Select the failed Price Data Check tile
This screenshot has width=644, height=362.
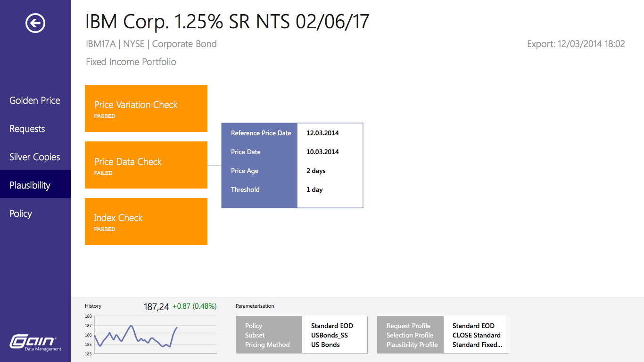146,165
